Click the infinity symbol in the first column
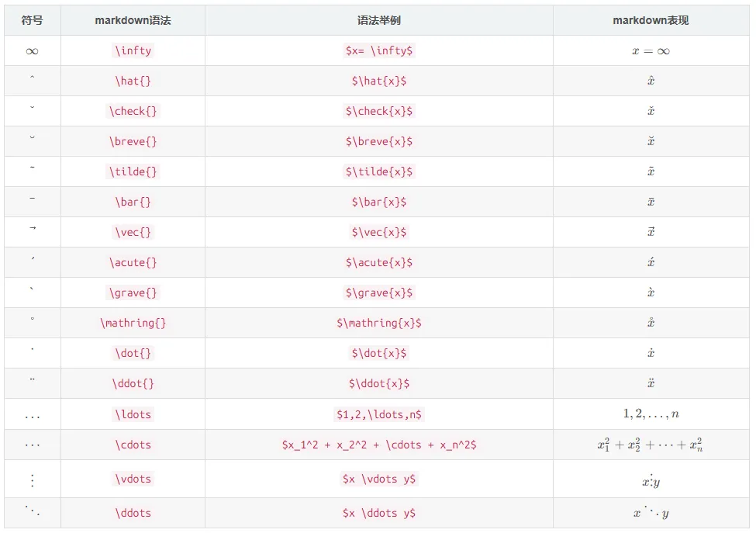756x533 pixels. (x=32, y=51)
